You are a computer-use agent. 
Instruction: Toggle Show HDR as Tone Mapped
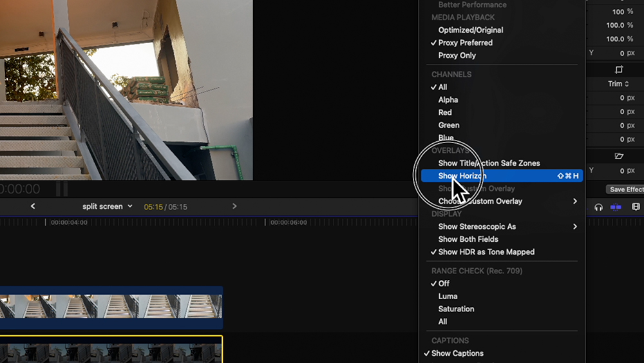[x=486, y=252]
